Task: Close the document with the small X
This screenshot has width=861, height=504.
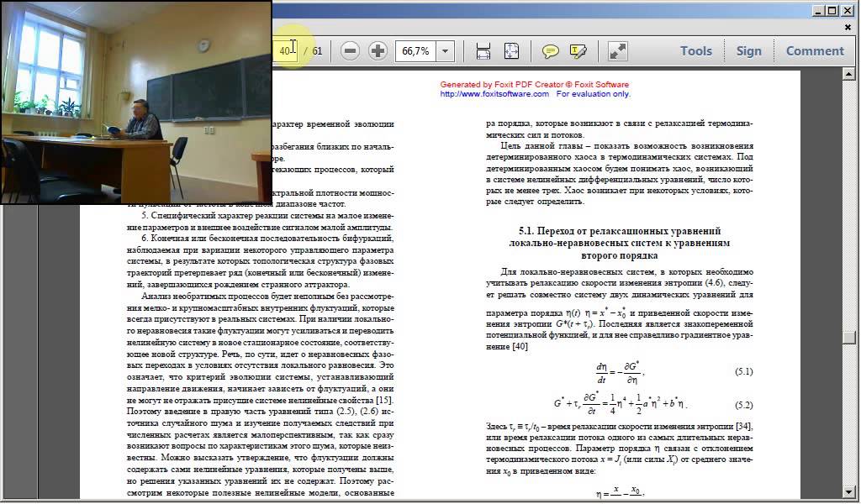Action: tap(848, 27)
